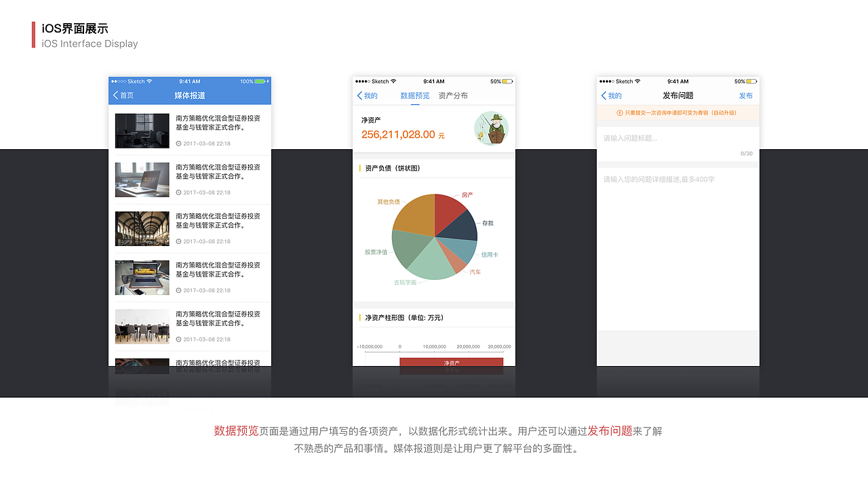Click the first news article thumbnail image
Screen dimensions: 868x488
[142, 130]
